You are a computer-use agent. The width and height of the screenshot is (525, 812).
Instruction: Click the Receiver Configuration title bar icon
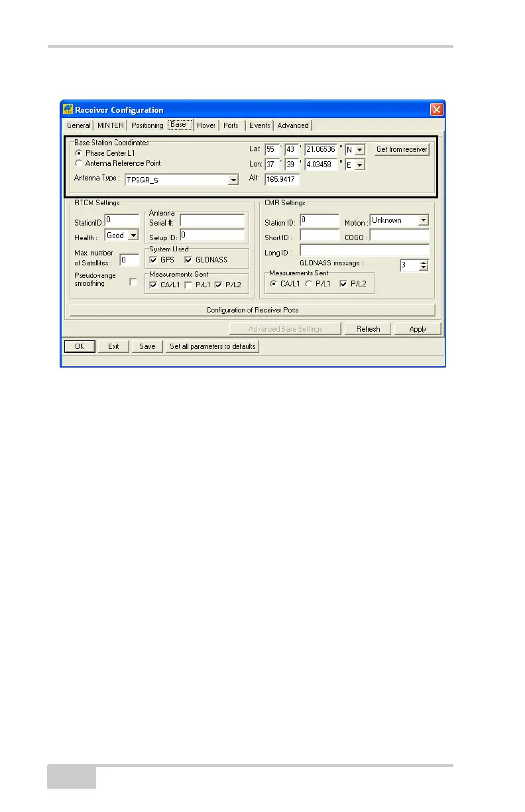click(68, 109)
